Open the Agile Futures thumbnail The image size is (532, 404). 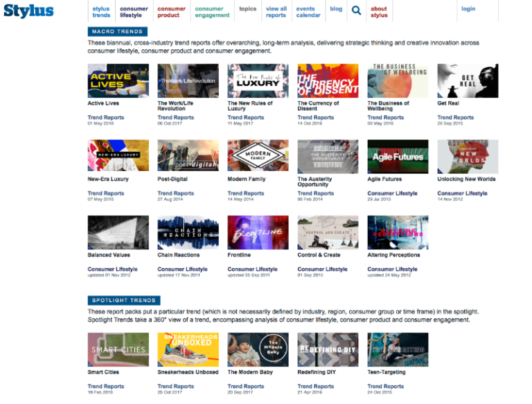pyautogui.click(x=398, y=157)
